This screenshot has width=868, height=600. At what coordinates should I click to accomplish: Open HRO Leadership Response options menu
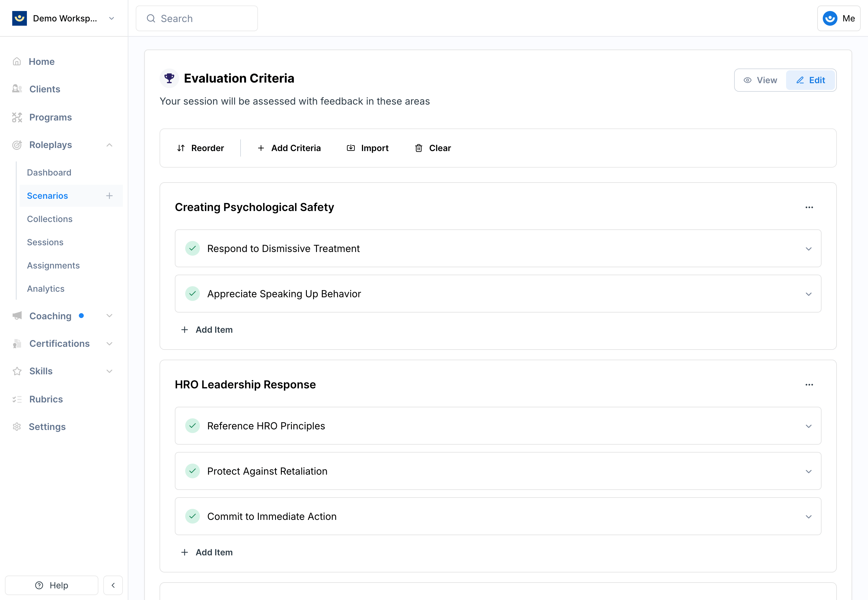[809, 385]
